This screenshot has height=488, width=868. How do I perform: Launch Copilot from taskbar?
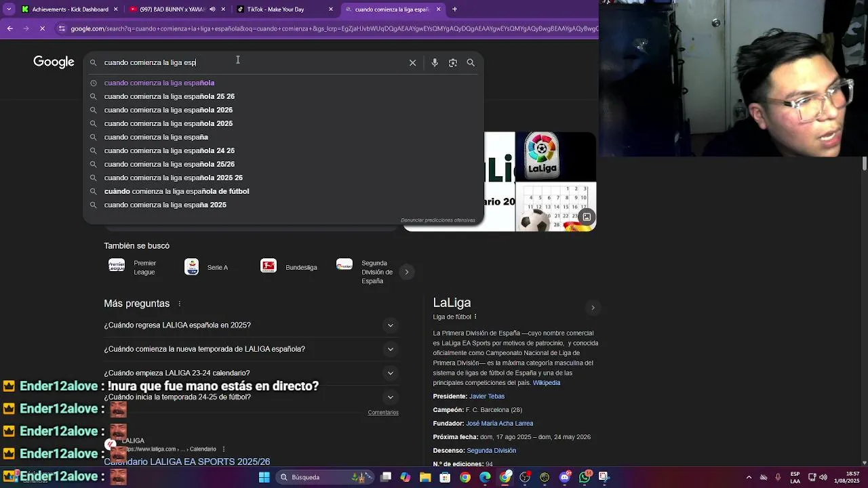(x=406, y=477)
